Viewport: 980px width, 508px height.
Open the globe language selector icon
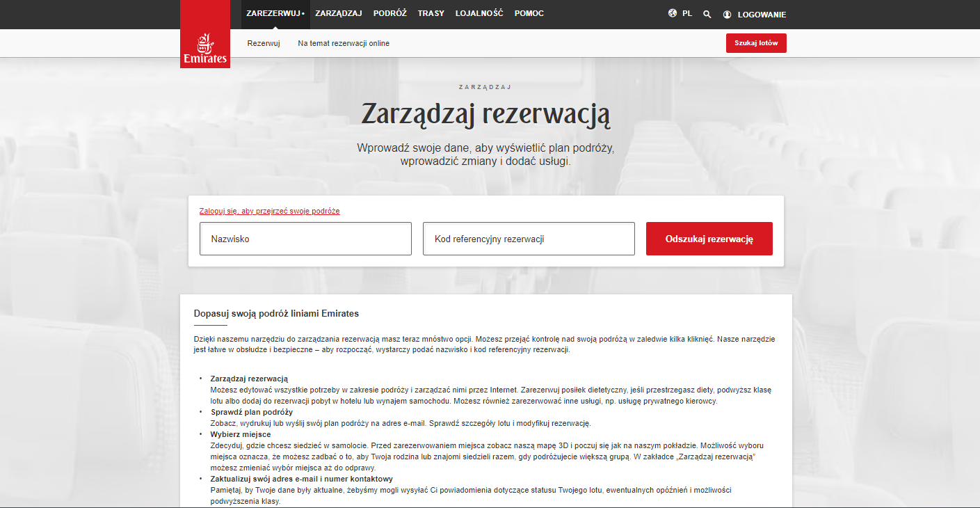point(673,13)
